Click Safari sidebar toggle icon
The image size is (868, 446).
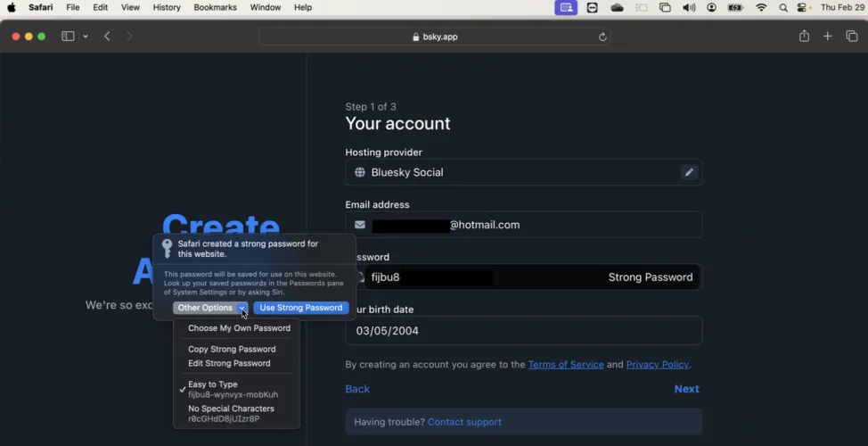tap(68, 37)
